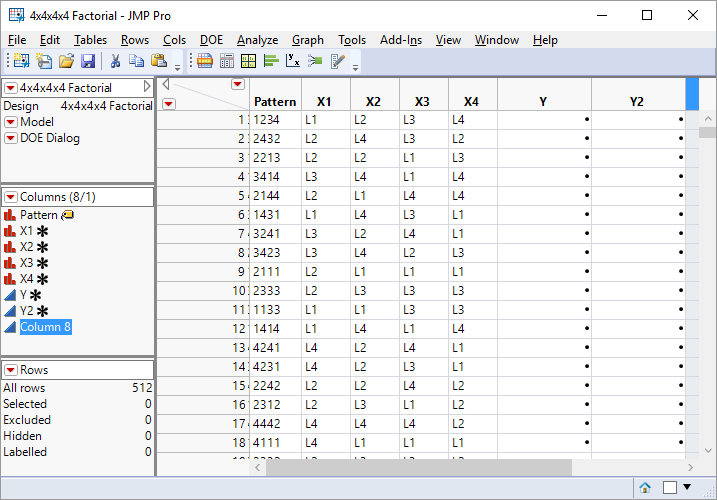Select Y in the Columns list
This screenshot has width=717, height=500.
(23, 295)
